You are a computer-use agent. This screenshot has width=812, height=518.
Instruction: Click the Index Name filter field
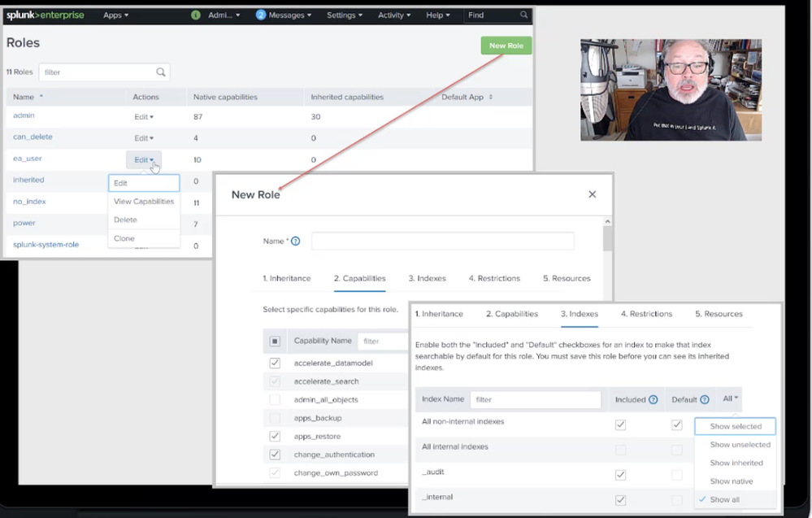click(x=536, y=399)
